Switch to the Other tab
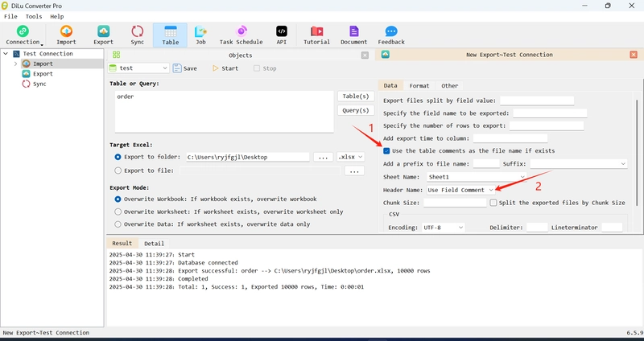Viewport: 644px width, 341px height. [x=449, y=86]
